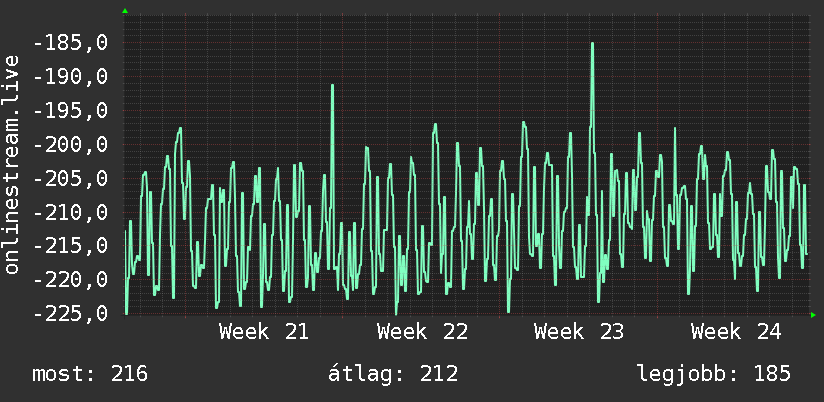Click the -185,0 y-axis label
The height and width of the screenshot is (402, 824).
click(x=70, y=43)
